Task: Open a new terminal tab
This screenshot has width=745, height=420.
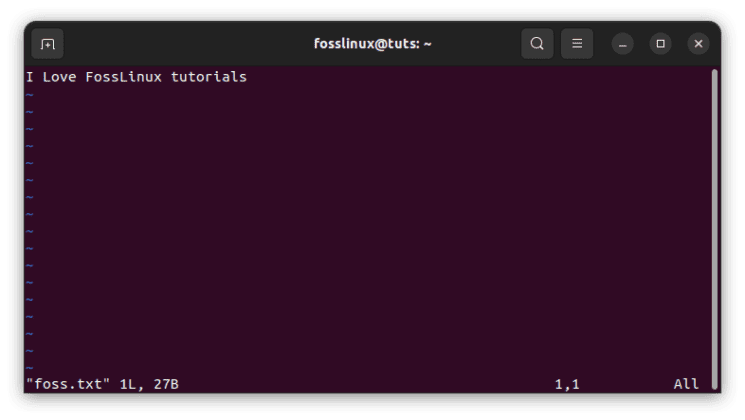Action: tap(48, 44)
